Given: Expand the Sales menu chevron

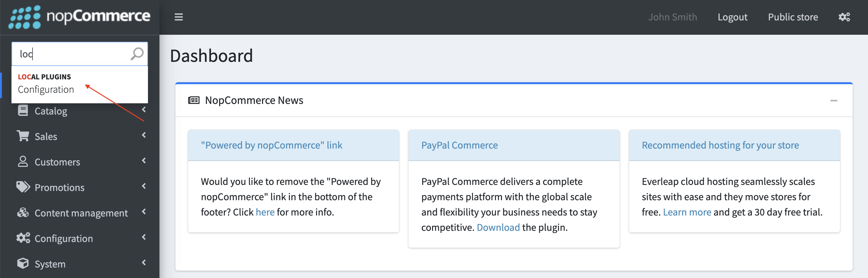Looking at the screenshot, I should [144, 135].
